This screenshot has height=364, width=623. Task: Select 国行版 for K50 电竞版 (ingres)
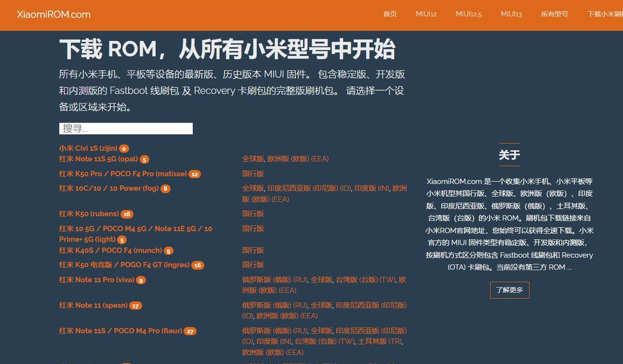253,265
